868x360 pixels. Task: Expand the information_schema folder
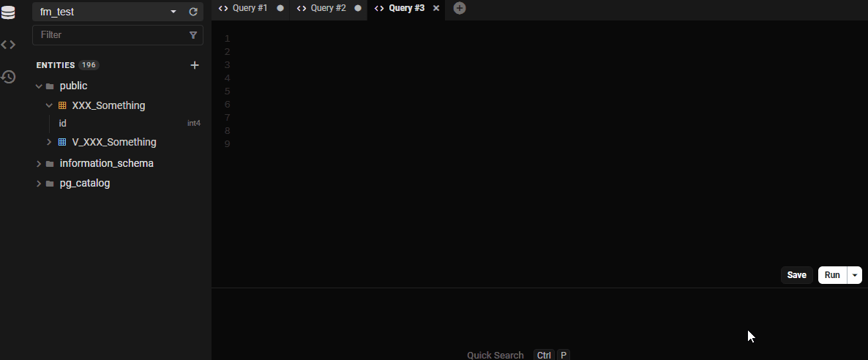point(39,164)
